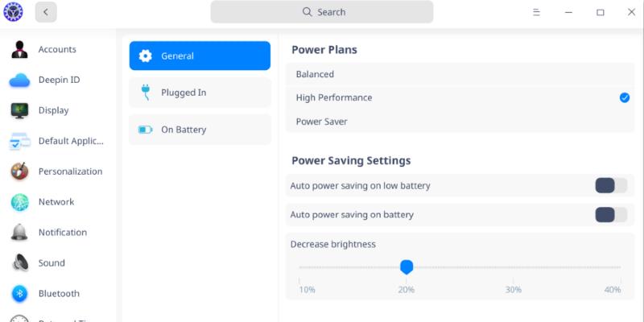Click the Search input field
The image size is (644, 322).
tap(322, 12)
